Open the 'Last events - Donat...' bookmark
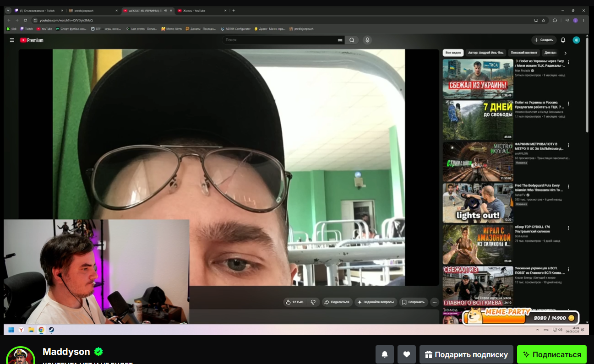Viewport: 594px width, 364px height. pyautogui.click(x=142, y=29)
